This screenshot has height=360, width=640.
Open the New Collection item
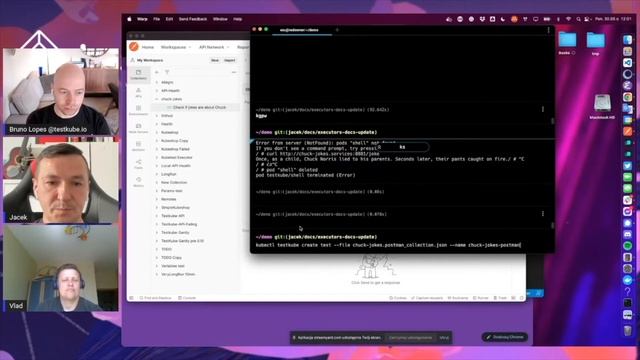pos(174,182)
